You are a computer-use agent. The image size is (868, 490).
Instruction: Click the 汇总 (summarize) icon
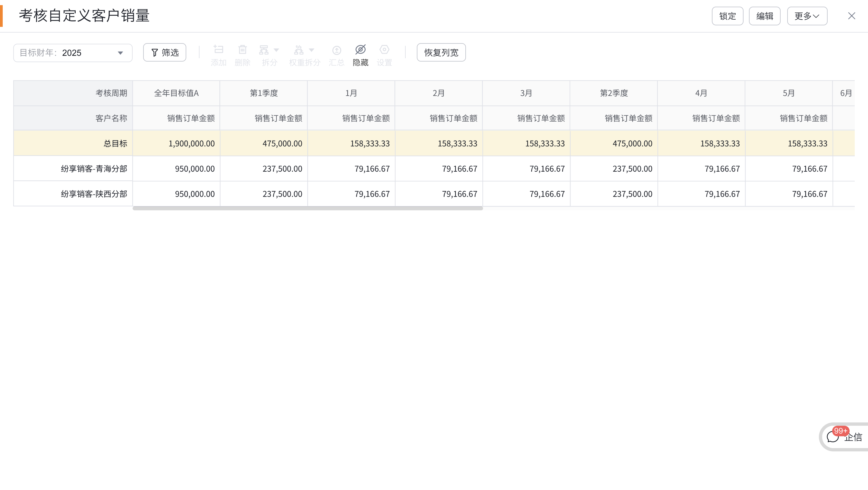(x=336, y=51)
